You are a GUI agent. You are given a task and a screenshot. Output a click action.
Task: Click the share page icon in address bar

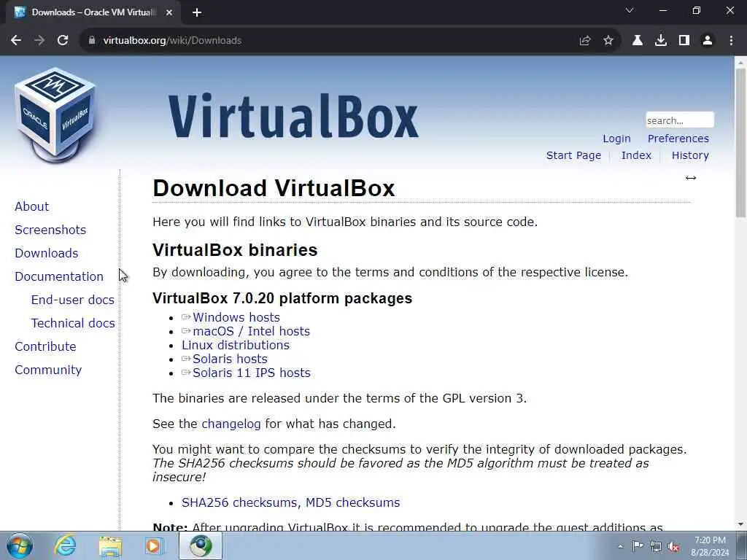tap(585, 41)
